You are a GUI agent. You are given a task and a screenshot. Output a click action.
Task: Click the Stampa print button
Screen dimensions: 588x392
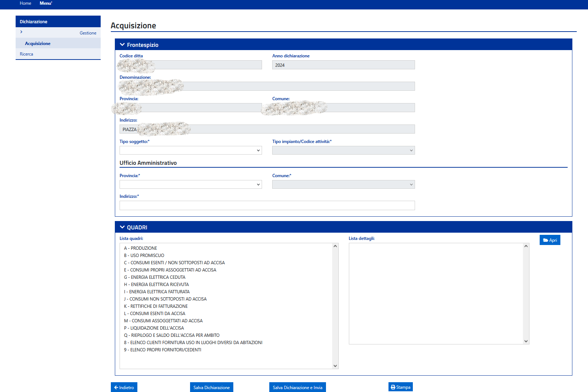point(400,387)
